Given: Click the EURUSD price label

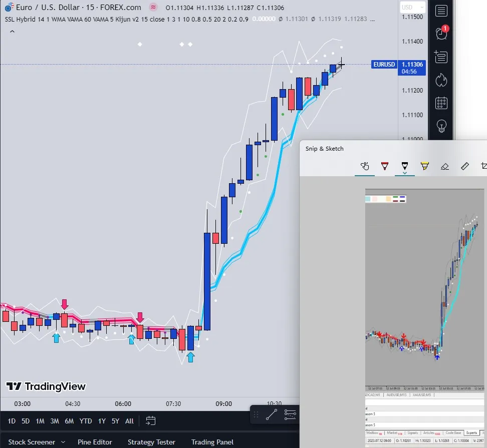Looking at the screenshot, I should coord(384,65).
